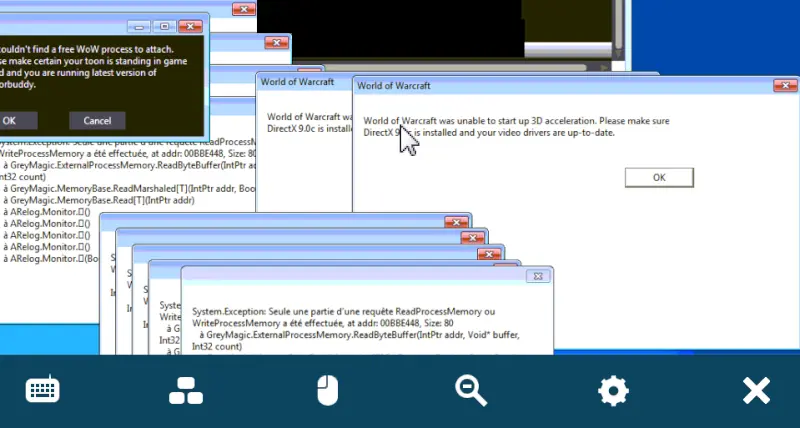The image size is (800, 428).
Task: Click "make certain your toon is standing in game"
Action: (x=98, y=61)
